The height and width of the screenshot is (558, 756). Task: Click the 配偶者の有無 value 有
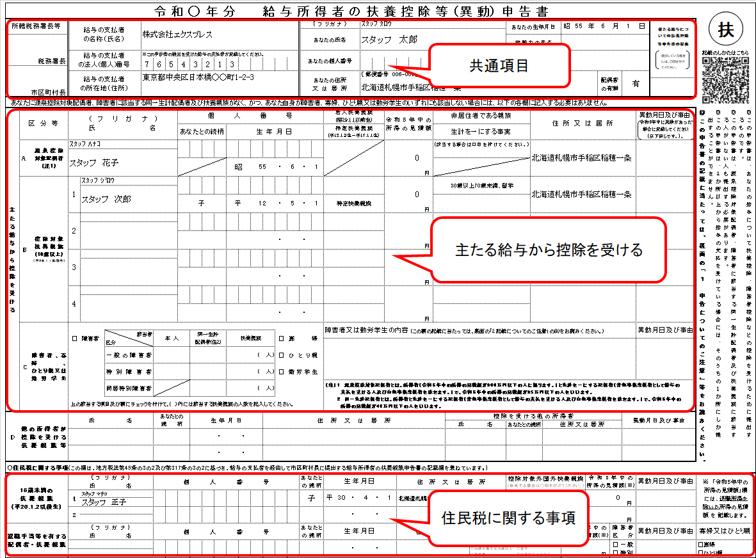(x=636, y=84)
